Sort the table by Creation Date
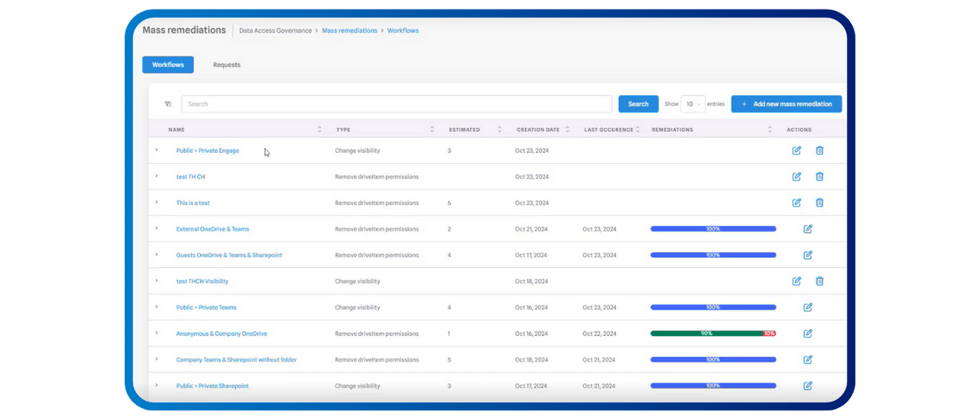The height and width of the screenshot is (420, 980). (x=567, y=130)
